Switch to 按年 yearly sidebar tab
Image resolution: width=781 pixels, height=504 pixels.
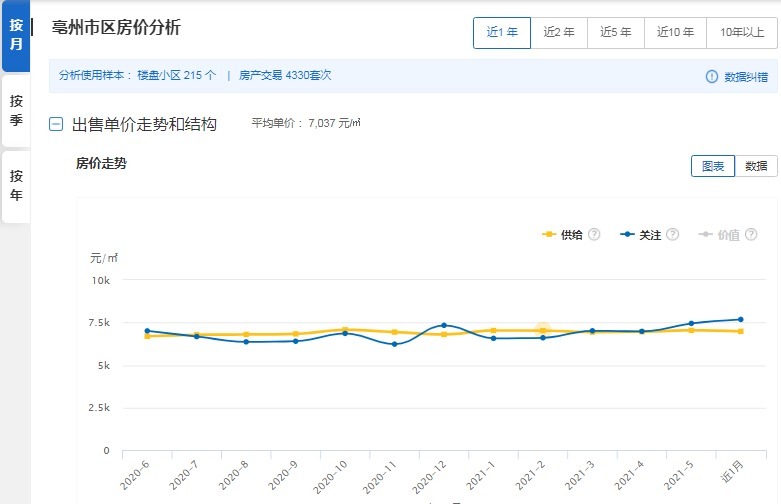click(x=16, y=185)
